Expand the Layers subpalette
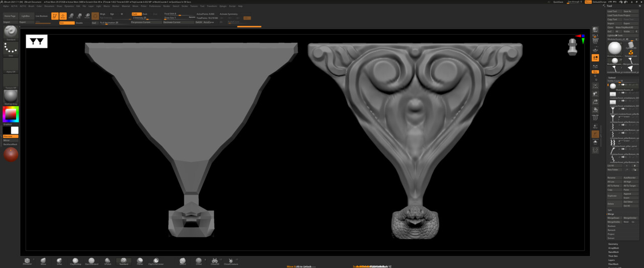Viewport: 644px width, 268px height. (612, 260)
